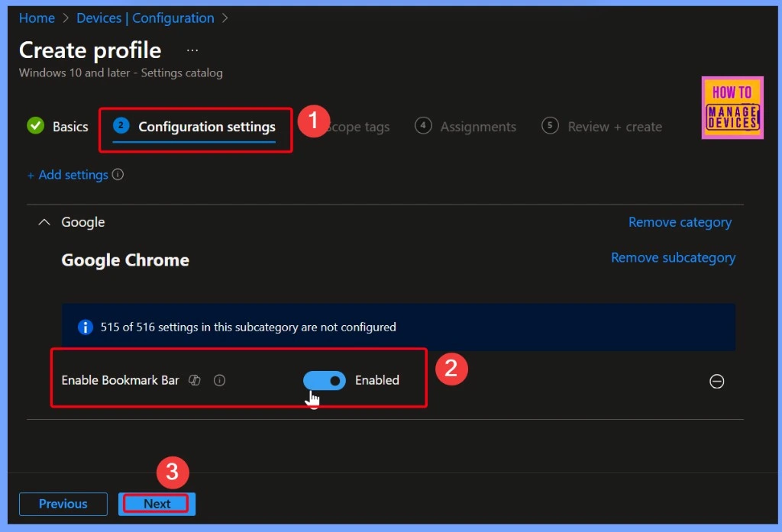Click the blue info icon in settings banner

coord(86,327)
